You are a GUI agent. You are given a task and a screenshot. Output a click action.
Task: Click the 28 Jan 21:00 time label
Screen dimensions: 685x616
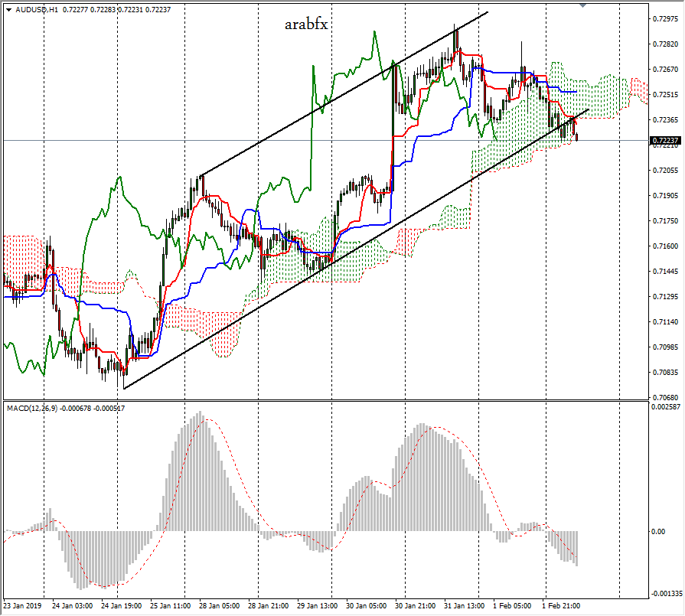(x=268, y=606)
